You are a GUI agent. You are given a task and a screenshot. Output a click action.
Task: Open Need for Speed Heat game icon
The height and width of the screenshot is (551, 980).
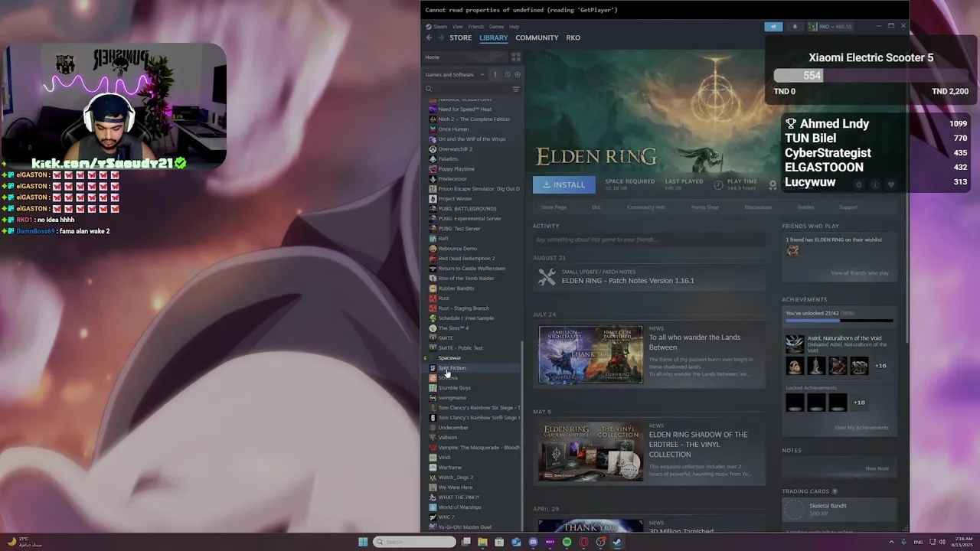point(433,109)
